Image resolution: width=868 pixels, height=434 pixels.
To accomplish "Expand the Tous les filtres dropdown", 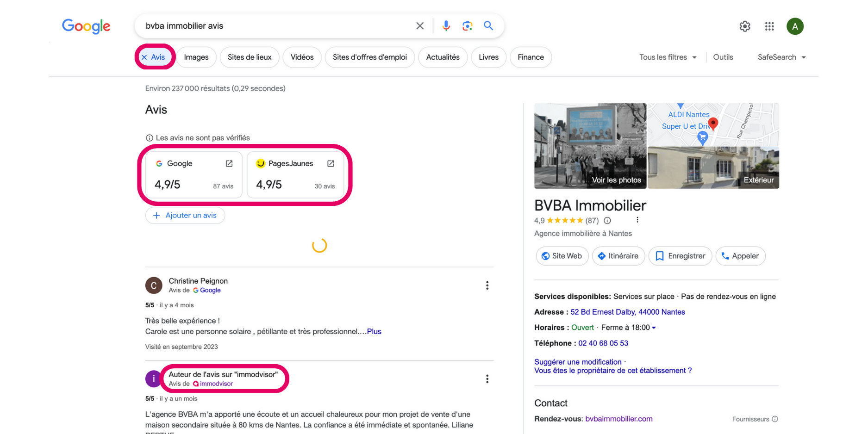I will (x=668, y=57).
